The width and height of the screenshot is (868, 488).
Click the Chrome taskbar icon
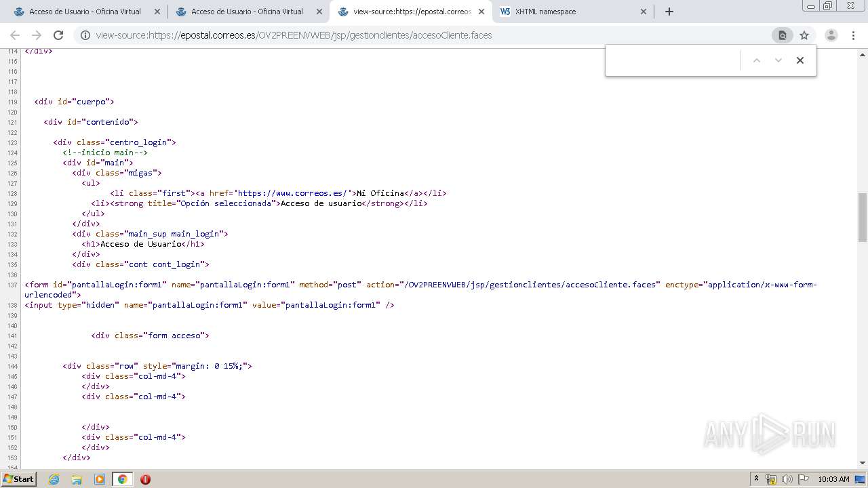(122, 479)
